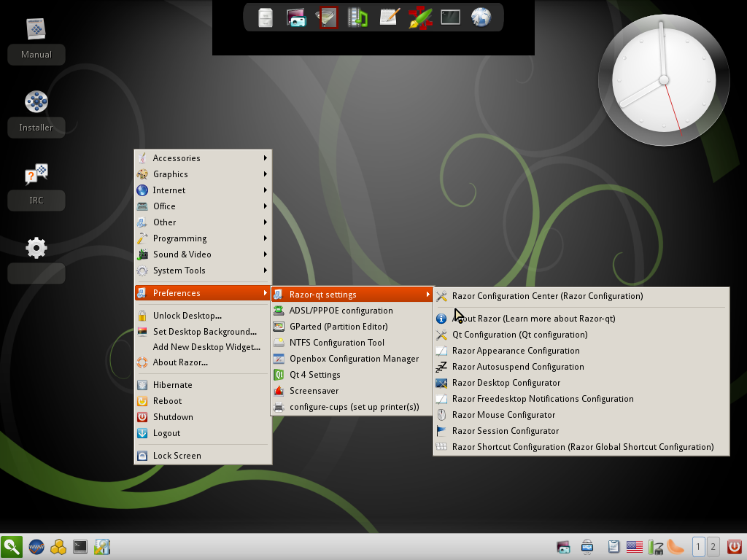The width and height of the screenshot is (747, 560).
Task: Launch GParted (Partition Editor)
Action: pyautogui.click(x=352, y=327)
